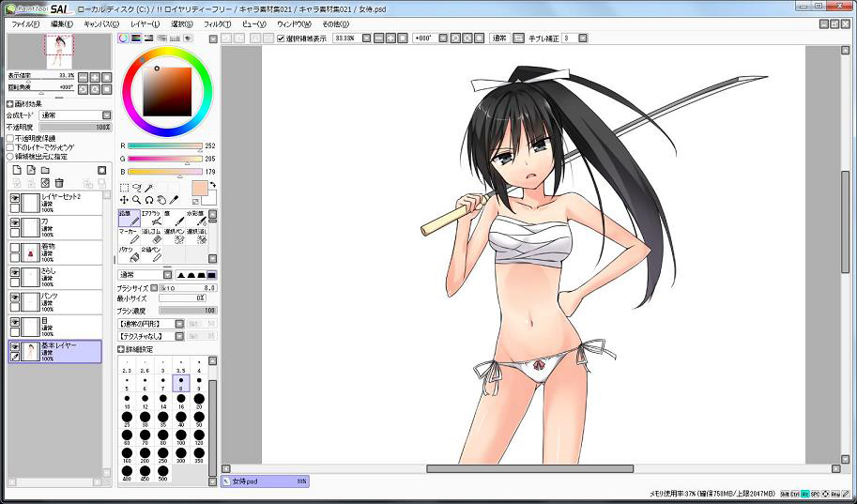Open the レイヤー(L) menu
857x504 pixels.
145,23
